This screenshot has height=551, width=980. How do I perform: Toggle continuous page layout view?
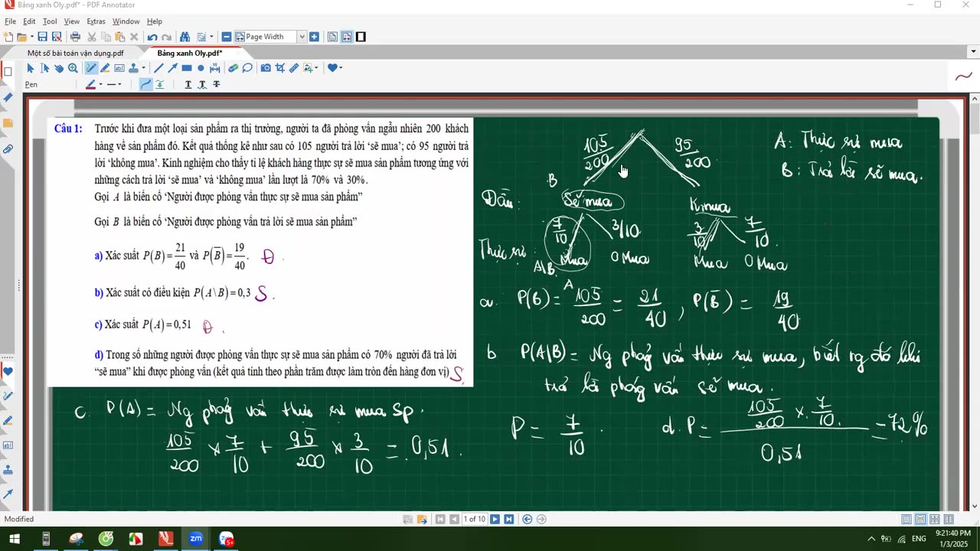[x=347, y=37]
